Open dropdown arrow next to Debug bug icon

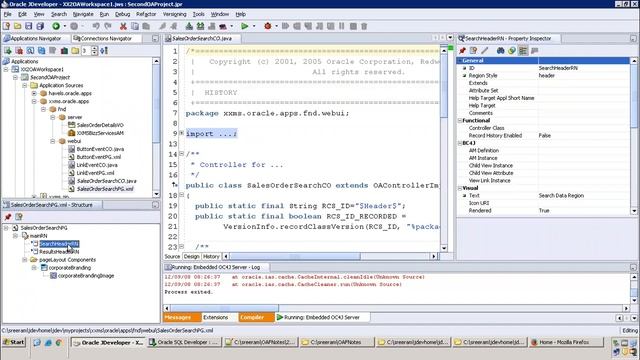tap(276, 26)
